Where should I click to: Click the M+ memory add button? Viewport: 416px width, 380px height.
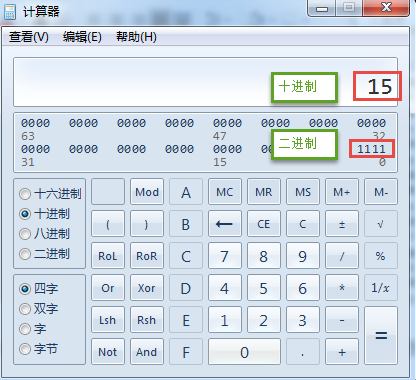pos(342,192)
